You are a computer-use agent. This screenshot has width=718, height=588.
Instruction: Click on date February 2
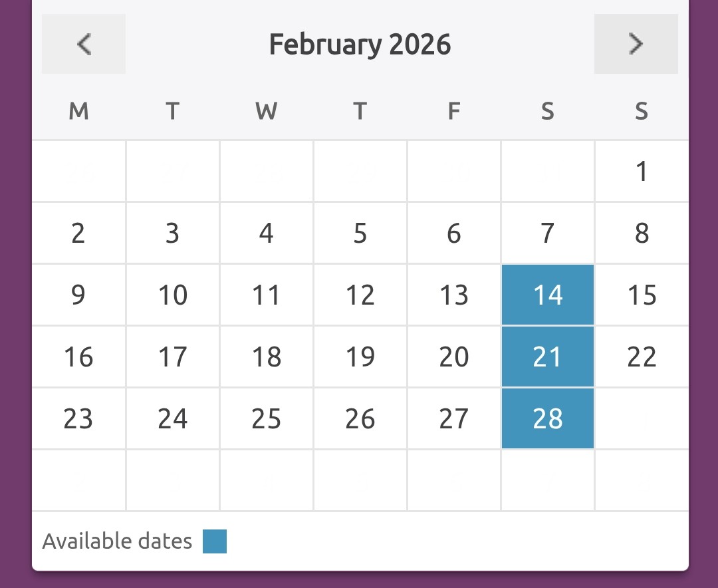click(x=78, y=233)
